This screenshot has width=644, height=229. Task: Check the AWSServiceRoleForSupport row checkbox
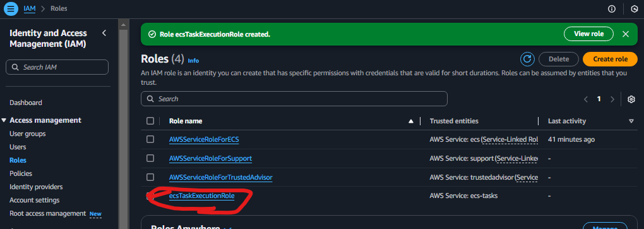pyautogui.click(x=150, y=158)
